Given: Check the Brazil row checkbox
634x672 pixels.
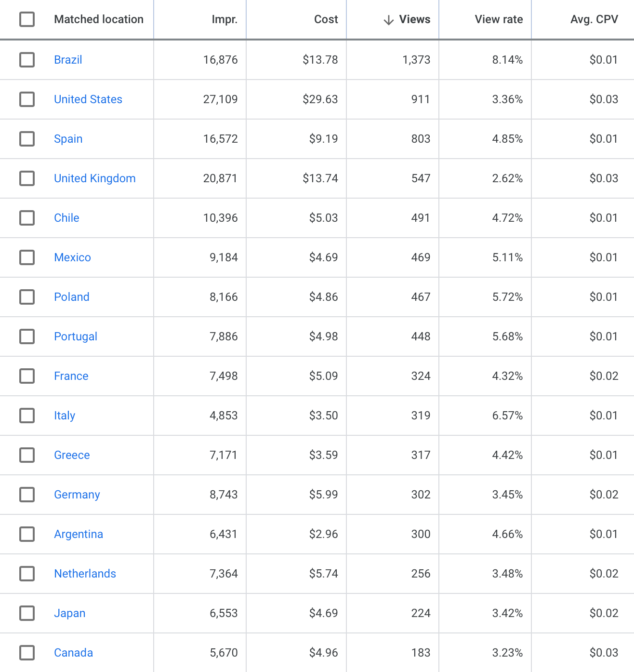Looking at the screenshot, I should click(x=27, y=60).
